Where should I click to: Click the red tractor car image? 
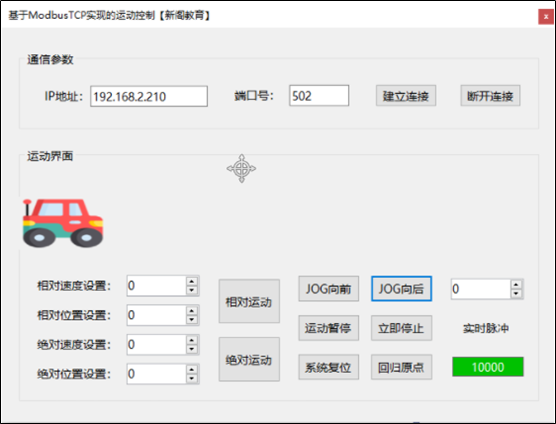[63, 223]
